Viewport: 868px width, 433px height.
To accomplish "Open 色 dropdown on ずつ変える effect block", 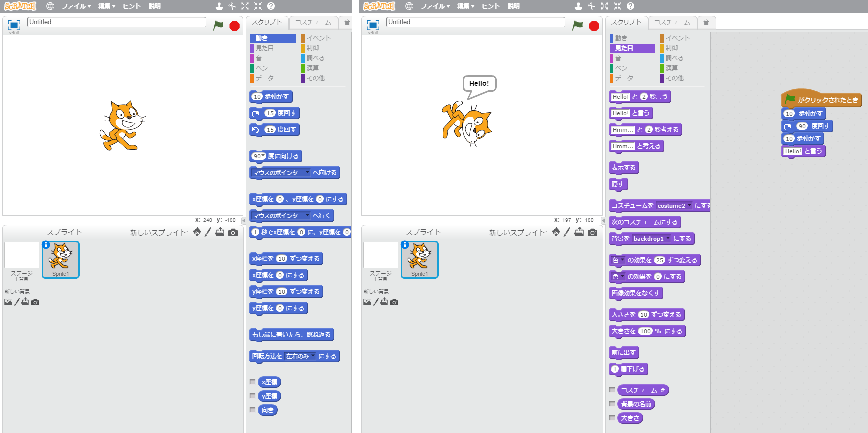I will click(618, 260).
